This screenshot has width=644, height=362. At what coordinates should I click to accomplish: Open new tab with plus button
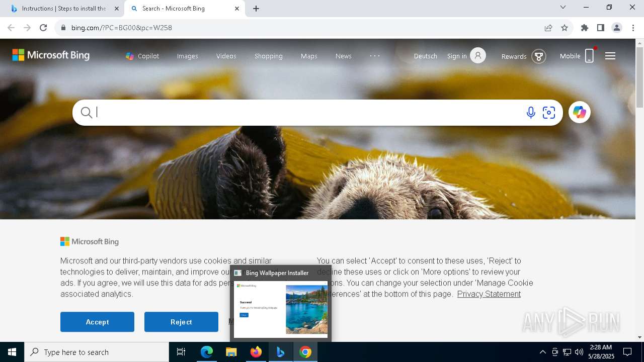256,9
